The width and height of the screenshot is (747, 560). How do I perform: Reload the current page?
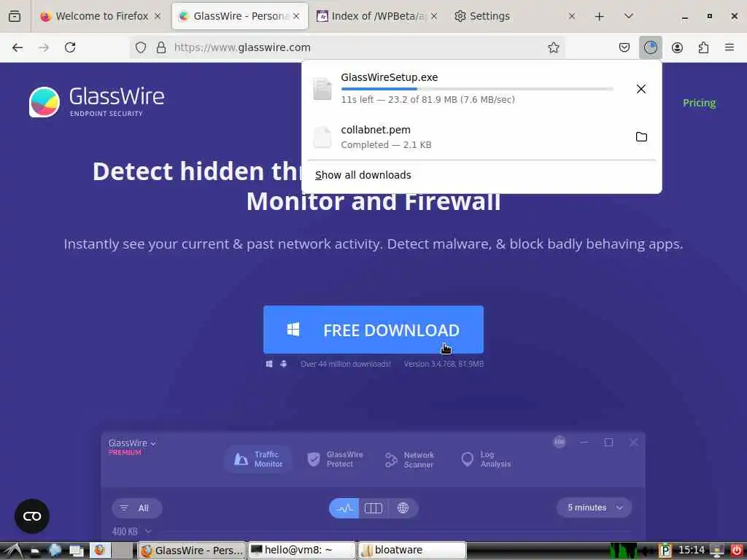coord(70,47)
